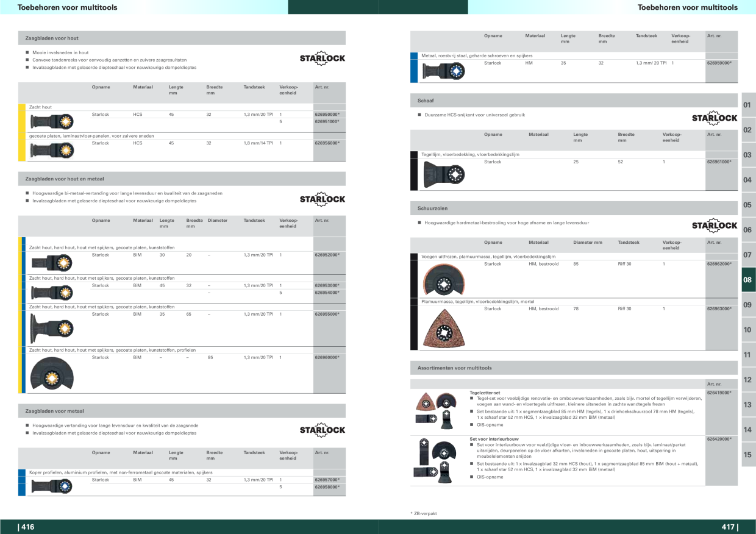Click the Starlock logo in Zaagbladen voor hout en metaal section
The height and width of the screenshot is (534, 756).
pos(323,199)
